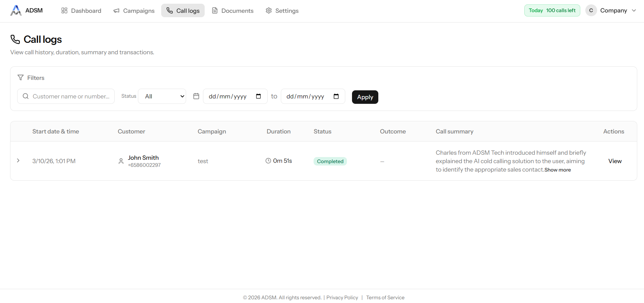
Task: Show more of the call summary
Action: [x=557, y=170]
